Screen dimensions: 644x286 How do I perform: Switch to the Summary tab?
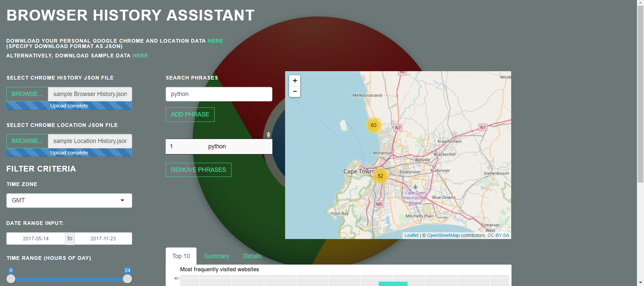click(217, 256)
